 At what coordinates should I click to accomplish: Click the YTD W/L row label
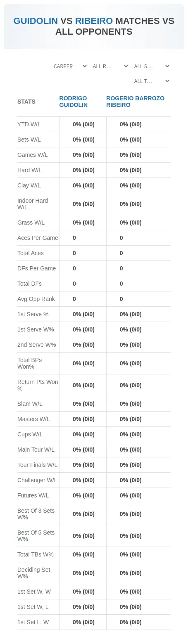[x=29, y=124]
